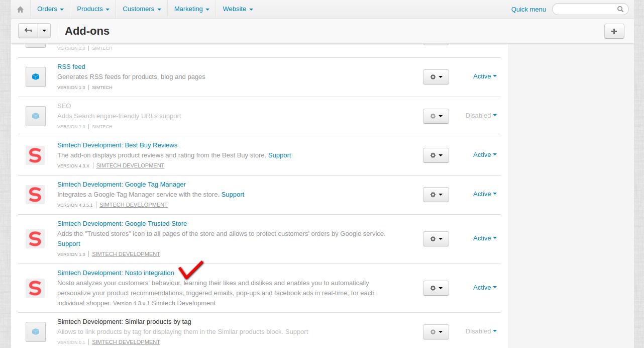Click 'Adds Search engine-friendly URLs support' text

pyautogui.click(x=119, y=116)
